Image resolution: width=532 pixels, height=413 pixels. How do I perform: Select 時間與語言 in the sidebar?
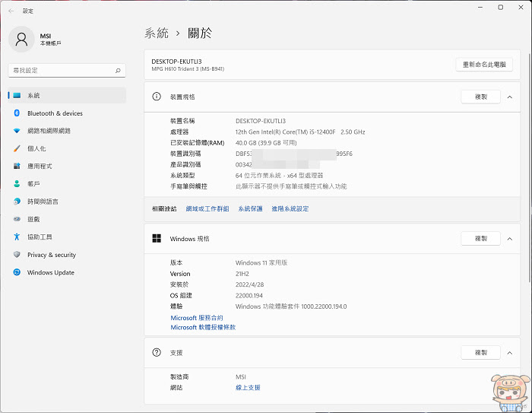[67, 202]
